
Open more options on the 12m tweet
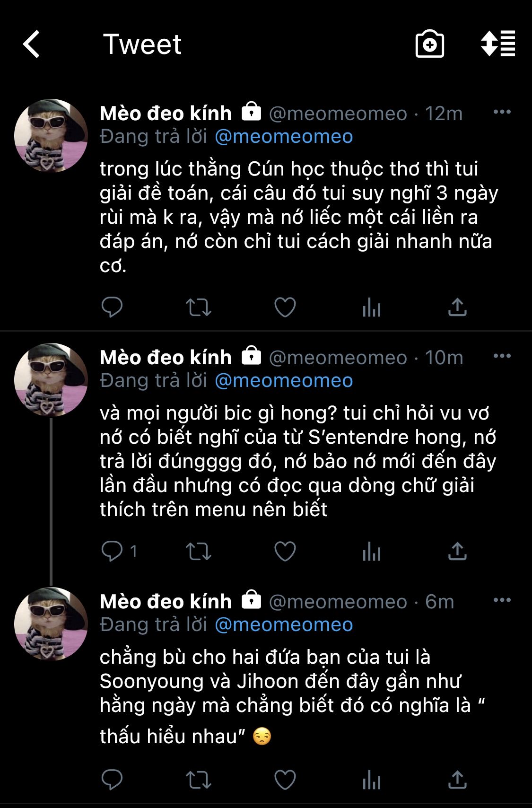[x=502, y=112]
